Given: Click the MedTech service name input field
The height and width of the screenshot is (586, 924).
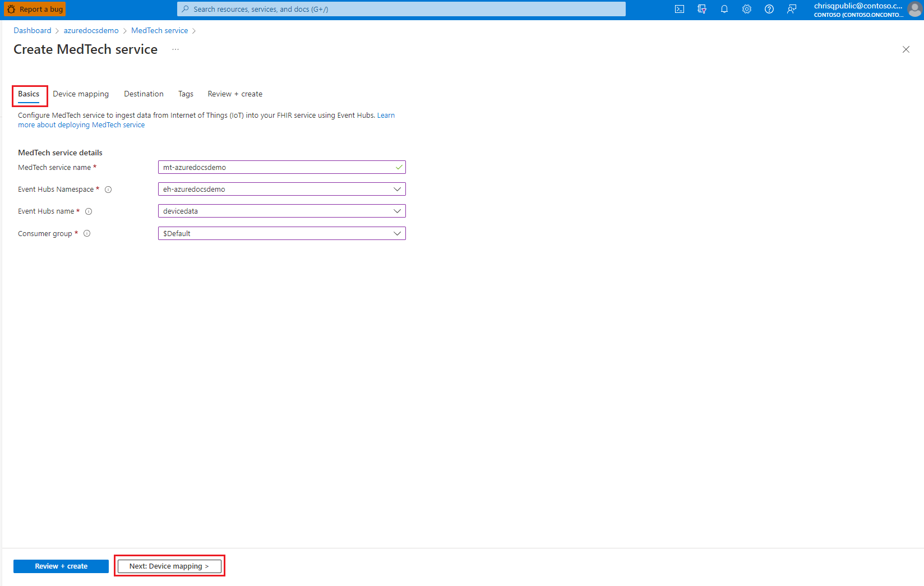Looking at the screenshot, I should pos(281,167).
